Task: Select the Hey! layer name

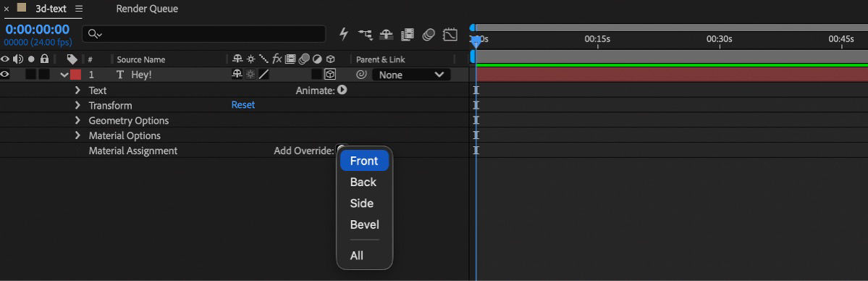Action: coord(141,75)
